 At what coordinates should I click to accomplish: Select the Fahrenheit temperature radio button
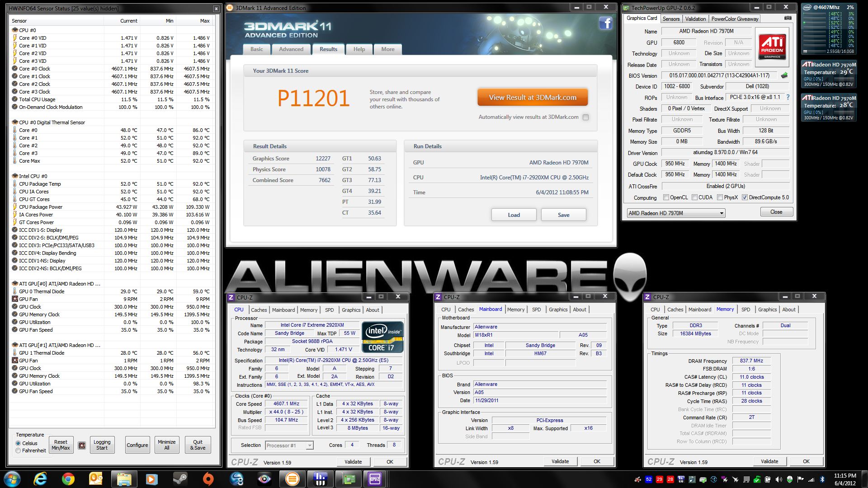[x=19, y=450]
